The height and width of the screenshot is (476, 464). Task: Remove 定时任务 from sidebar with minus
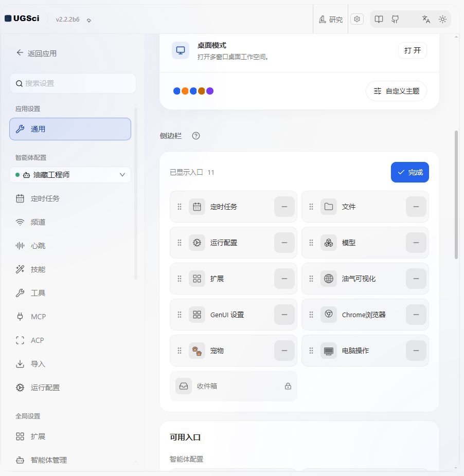284,207
